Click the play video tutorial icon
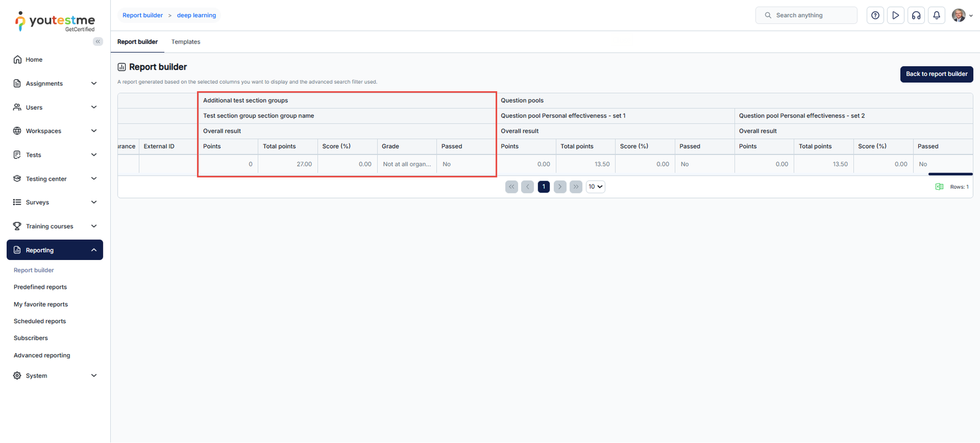Image resolution: width=980 pixels, height=443 pixels. [895, 15]
